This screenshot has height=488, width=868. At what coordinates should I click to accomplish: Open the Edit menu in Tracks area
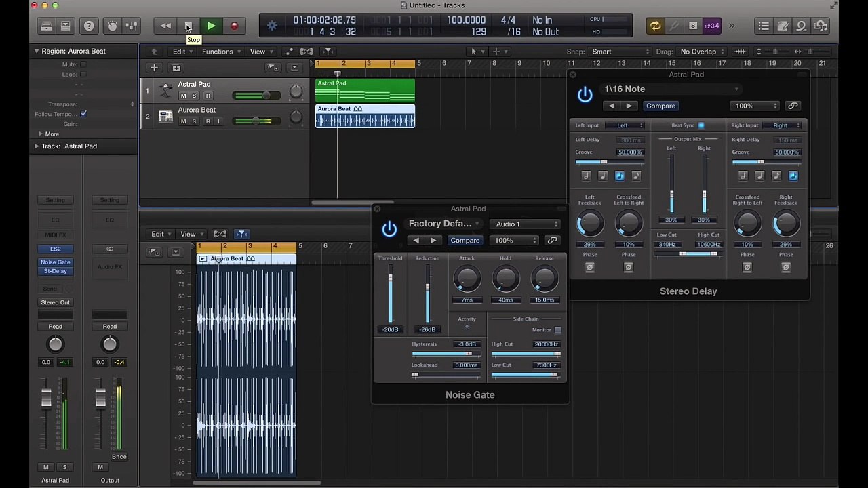pos(182,52)
